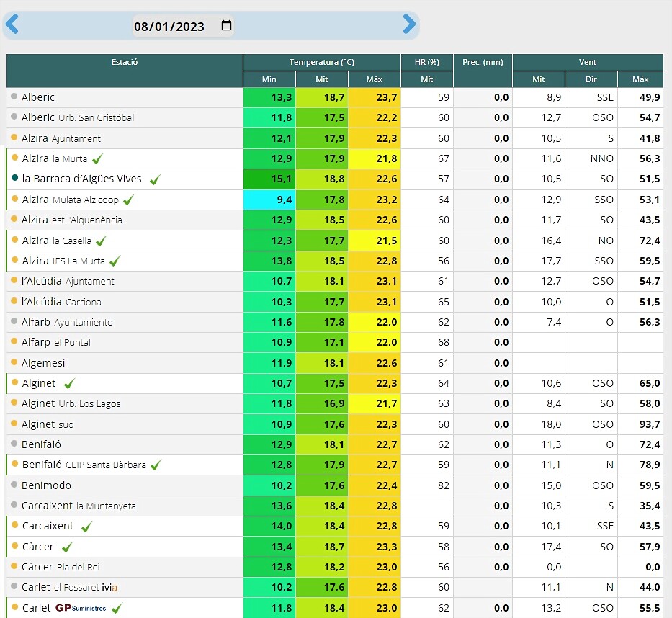Screen dimensions: 672x618
Task: Click the checkmark beside Carcaixent
Action: point(86,527)
